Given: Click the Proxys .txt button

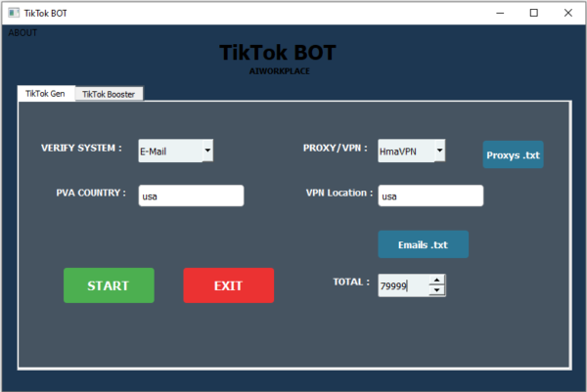Looking at the screenshot, I should (514, 154).
